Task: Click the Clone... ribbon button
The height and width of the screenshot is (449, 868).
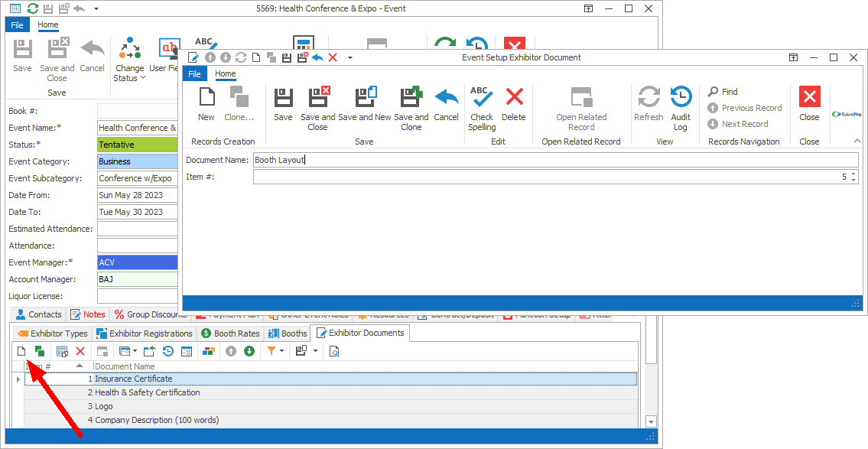Action: pos(239,104)
